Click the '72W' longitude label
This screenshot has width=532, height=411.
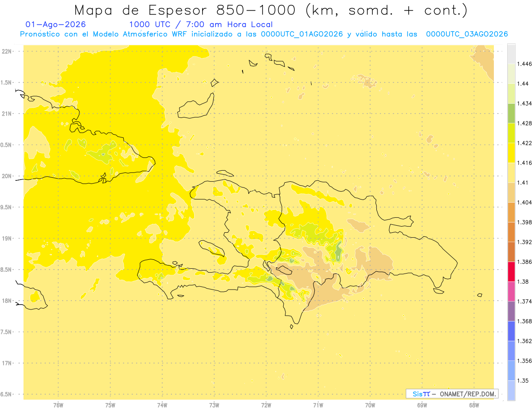coord(266,405)
